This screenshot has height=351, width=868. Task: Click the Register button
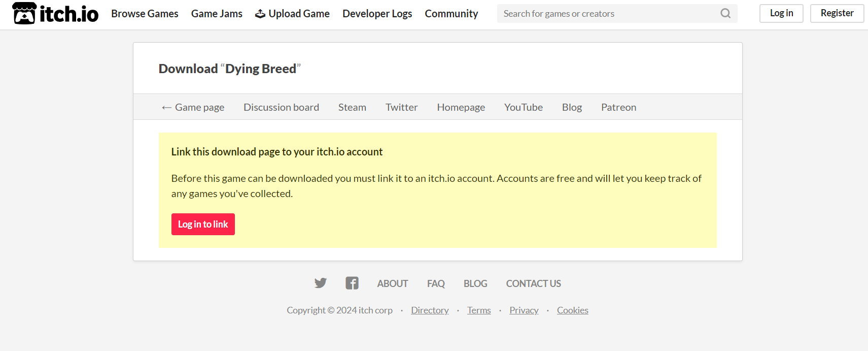pos(837,13)
